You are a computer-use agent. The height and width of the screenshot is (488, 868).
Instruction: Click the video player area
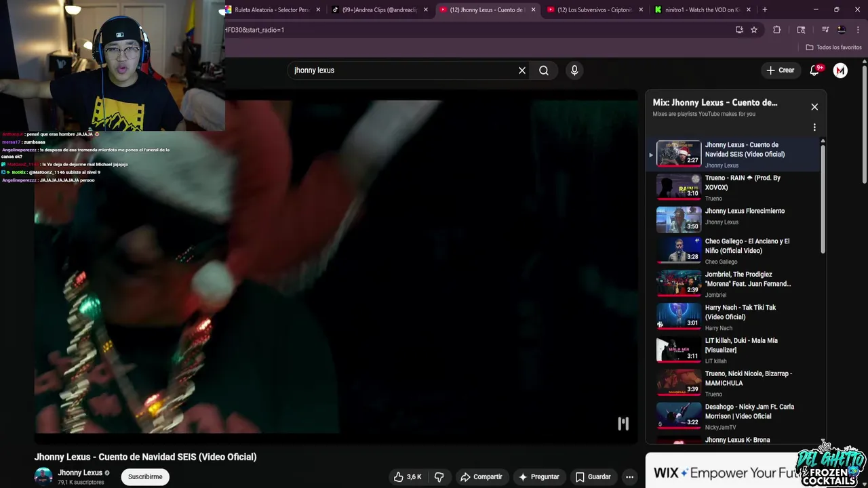tap(336, 266)
